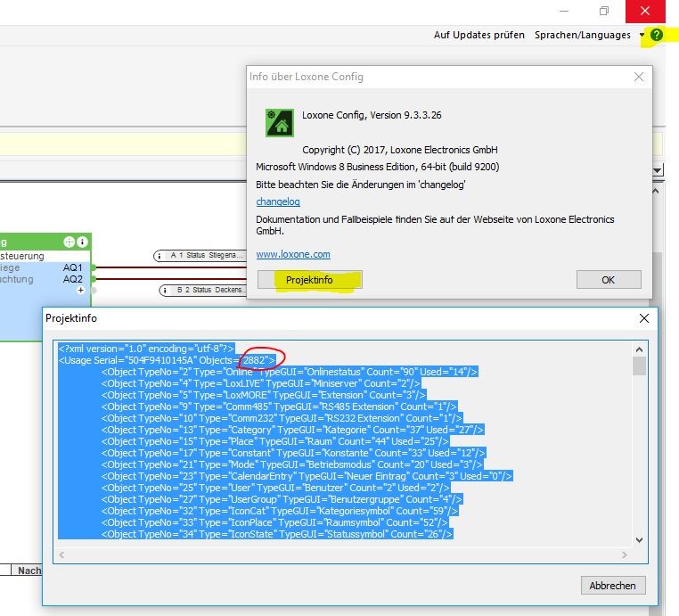Click the AQ1 output of the block

tap(73, 267)
